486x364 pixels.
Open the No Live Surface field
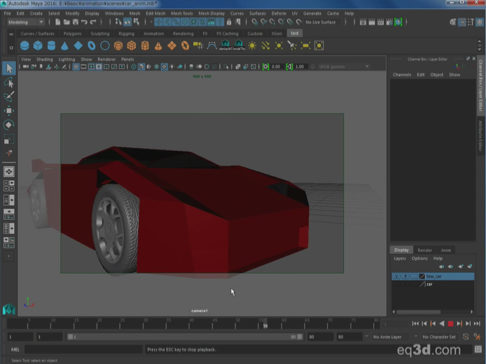pyautogui.click(x=321, y=22)
